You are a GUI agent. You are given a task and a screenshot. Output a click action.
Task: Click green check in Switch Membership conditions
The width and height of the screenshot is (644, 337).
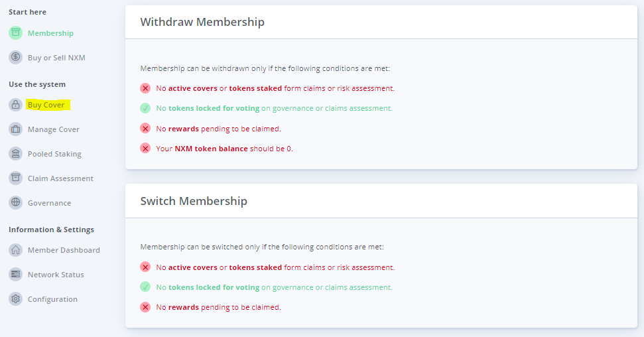145,287
